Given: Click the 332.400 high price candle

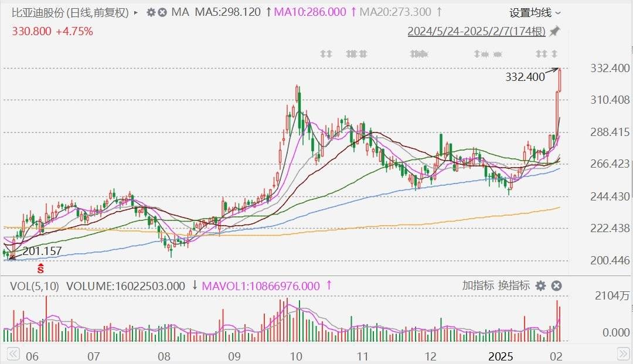Looking at the screenshot, I should 560,80.
